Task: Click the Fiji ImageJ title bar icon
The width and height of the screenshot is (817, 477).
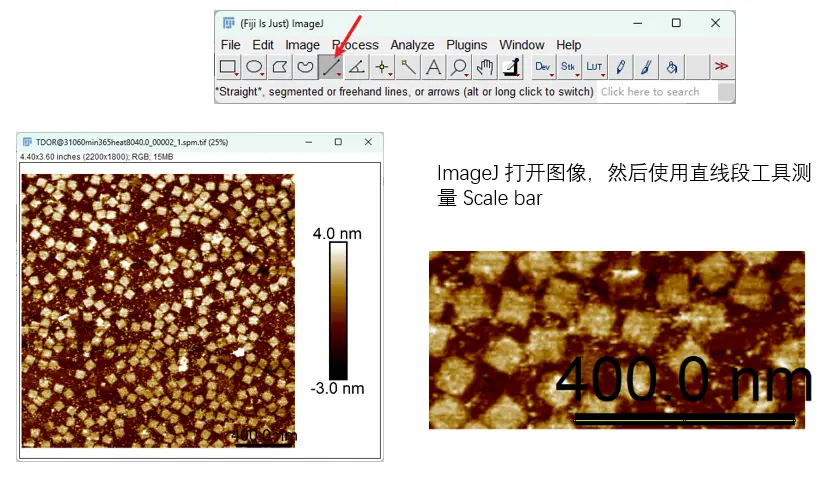Action: click(229, 23)
